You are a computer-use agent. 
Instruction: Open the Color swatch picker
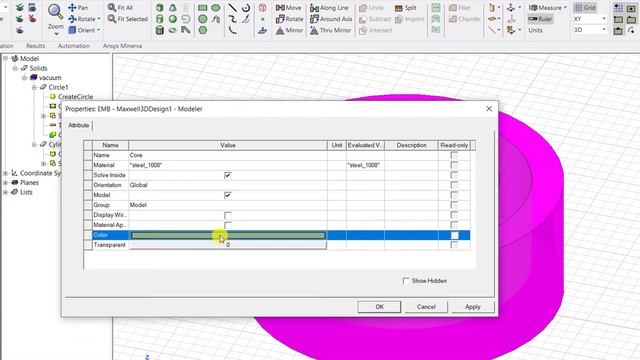pos(228,235)
